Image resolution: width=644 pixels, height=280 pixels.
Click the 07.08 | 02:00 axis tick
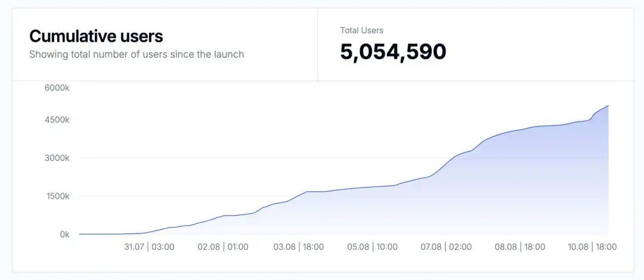(x=447, y=247)
